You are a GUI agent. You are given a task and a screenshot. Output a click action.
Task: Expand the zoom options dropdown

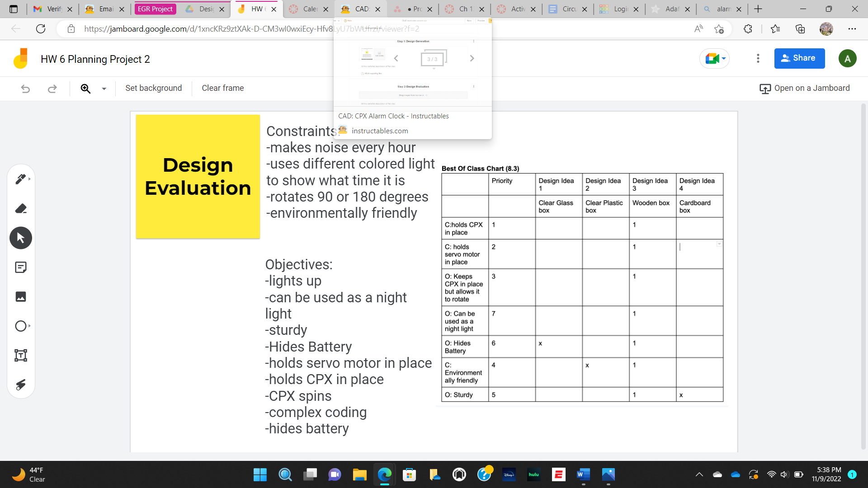click(x=104, y=89)
